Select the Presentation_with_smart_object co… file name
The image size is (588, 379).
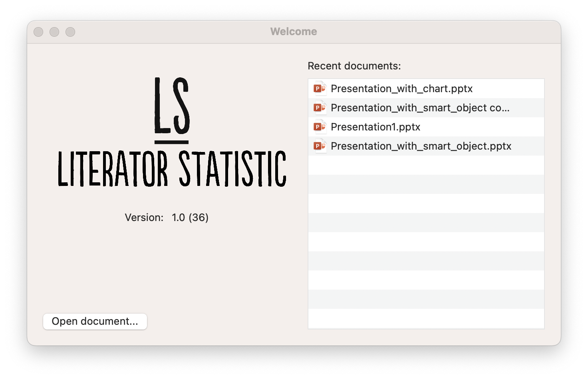pos(420,108)
